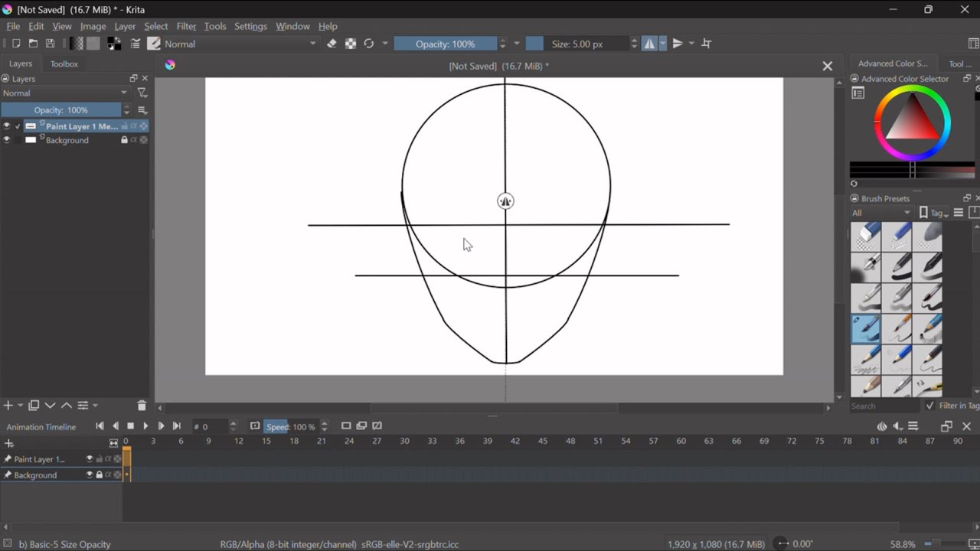Viewport: 980px width, 551px height.
Task: Unlock the Background layer in Layers panel
Action: click(124, 140)
